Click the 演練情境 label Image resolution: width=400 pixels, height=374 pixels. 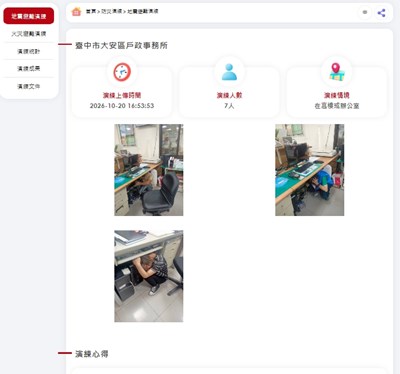tap(337, 95)
